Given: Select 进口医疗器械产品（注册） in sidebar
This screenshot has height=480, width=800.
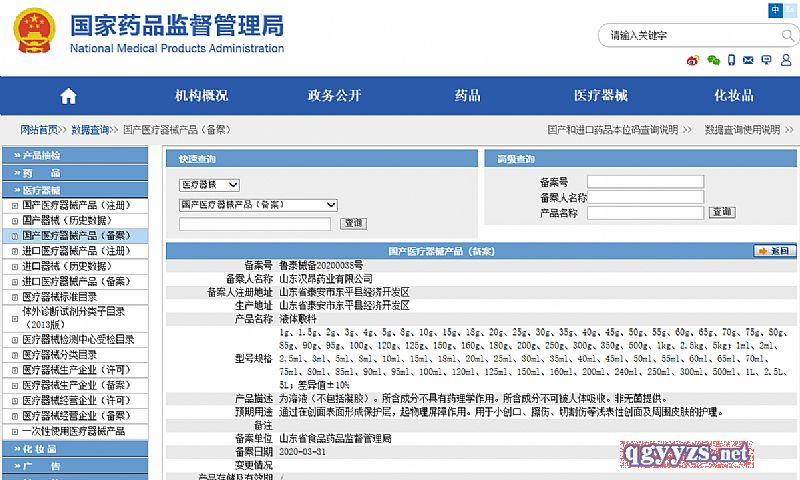Looking at the screenshot, I should coord(76,251).
